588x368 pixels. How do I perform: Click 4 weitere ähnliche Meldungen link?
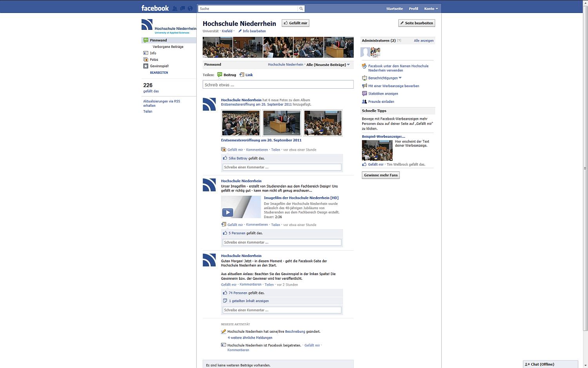(x=250, y=338)
